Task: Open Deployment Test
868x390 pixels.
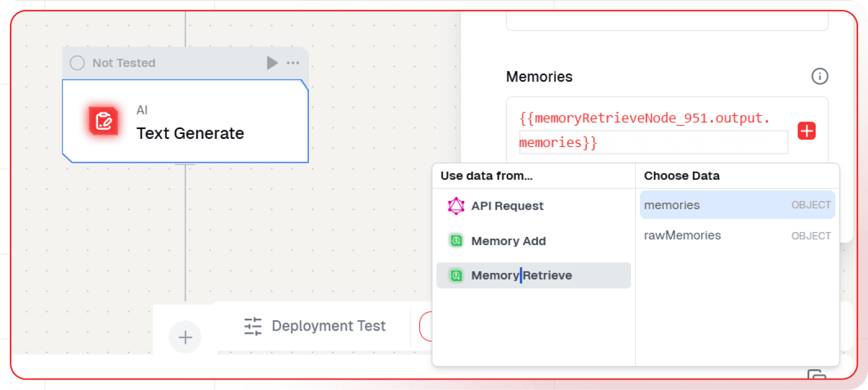Action: click(x=329, y=326)
